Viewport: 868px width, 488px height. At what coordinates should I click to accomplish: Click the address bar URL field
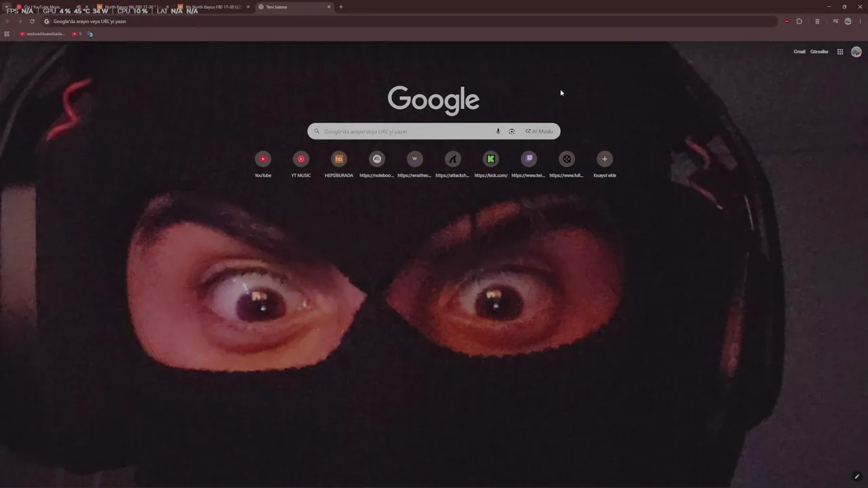point(410,21)
